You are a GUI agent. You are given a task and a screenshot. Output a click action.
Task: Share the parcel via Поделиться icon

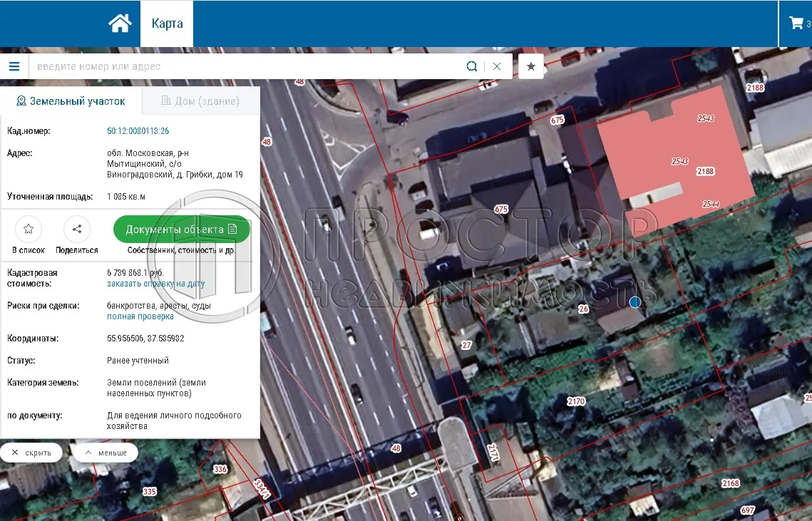(77, 229)
